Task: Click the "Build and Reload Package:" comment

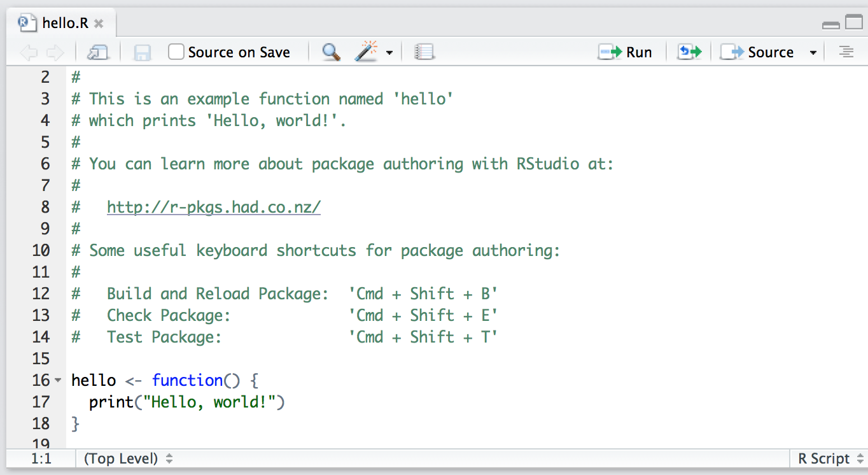Action: pyautogui.click(x=218, y=294)
